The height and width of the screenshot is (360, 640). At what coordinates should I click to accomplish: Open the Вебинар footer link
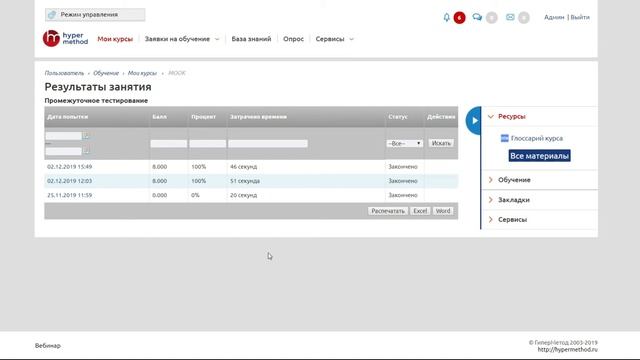click(48, 346)
